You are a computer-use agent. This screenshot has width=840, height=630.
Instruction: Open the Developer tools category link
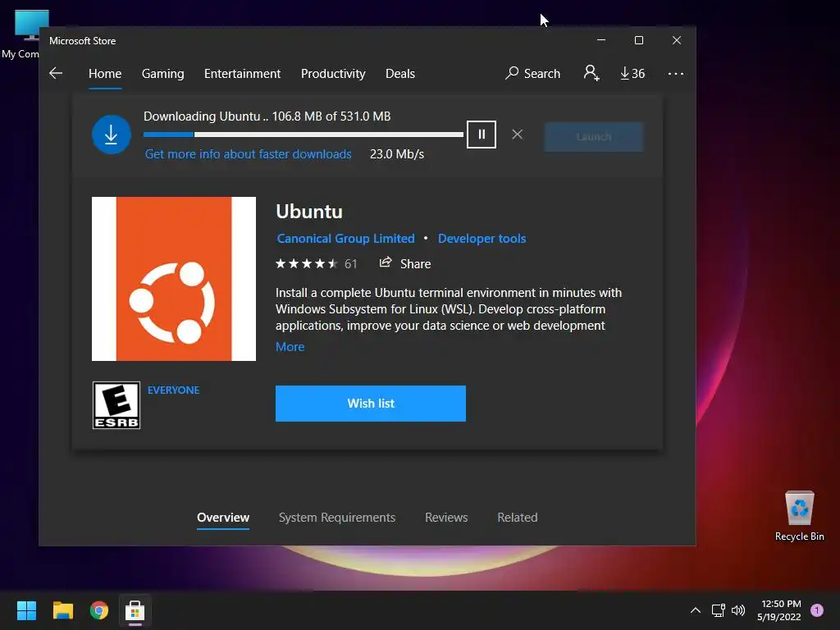point(482,239)
